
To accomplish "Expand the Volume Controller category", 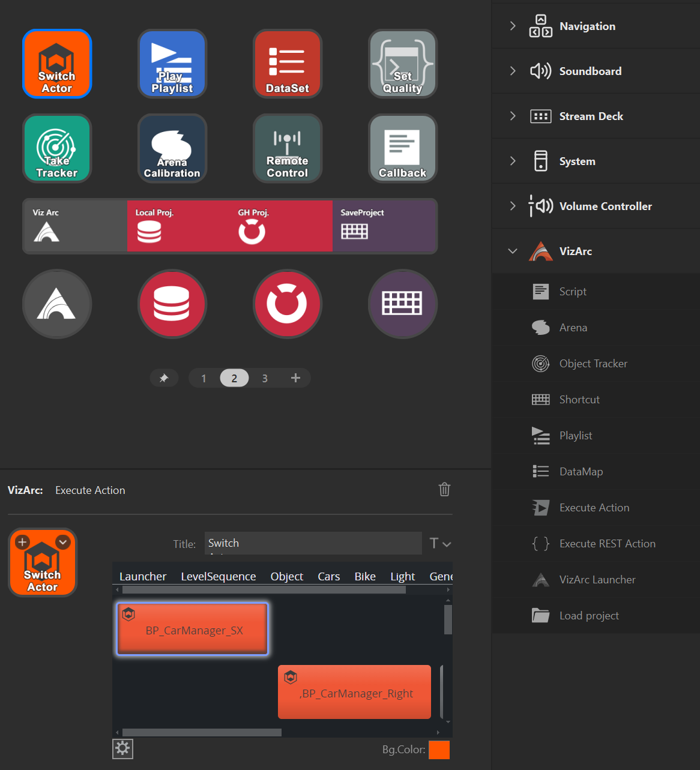I will pyautogui.click(x=513, y=206).
